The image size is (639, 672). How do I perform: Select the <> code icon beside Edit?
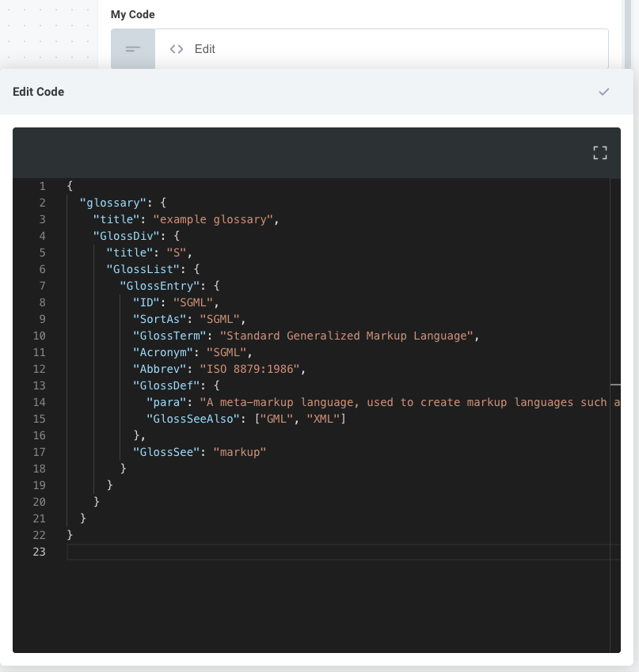coord(176,48)
